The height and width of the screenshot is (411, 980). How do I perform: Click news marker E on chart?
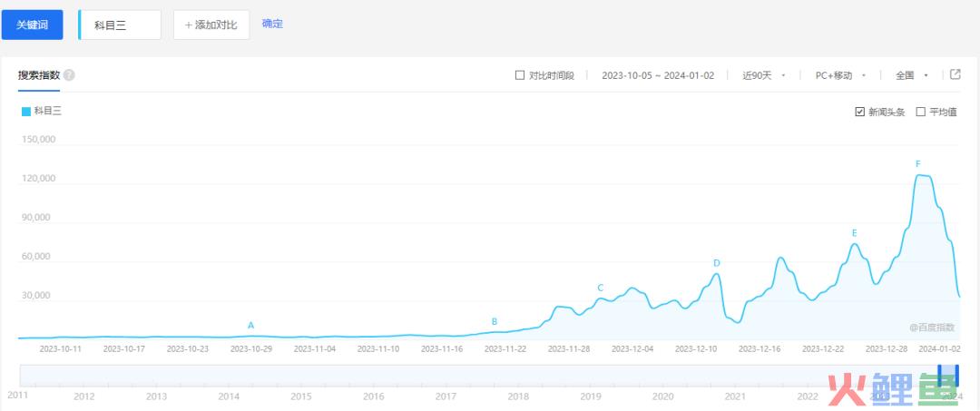(x=854, y=233)
